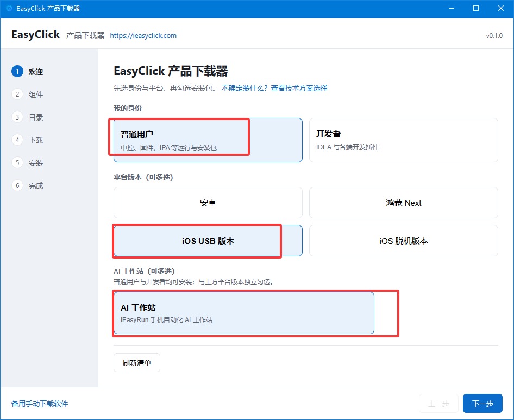Minimize the EasyClick window
Screen dimensions: 514x420
(x=452, y=8)
